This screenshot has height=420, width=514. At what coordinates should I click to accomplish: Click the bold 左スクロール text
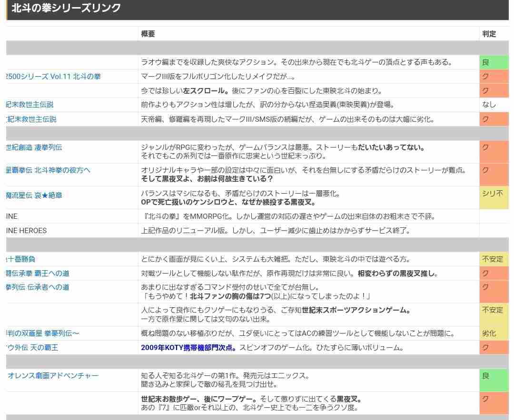[206, 90]
